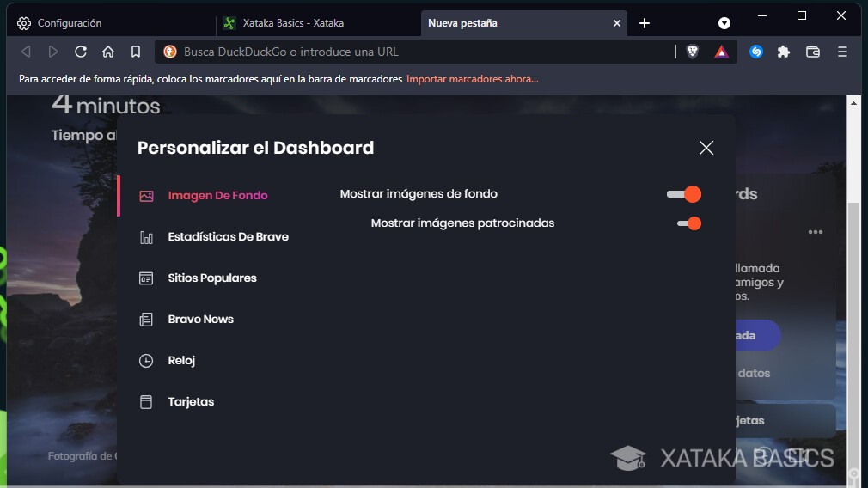Viewport: 868px width, 488px height.
Task: Open the tab search dropdown arrow
Action: (x=724, y=23)
